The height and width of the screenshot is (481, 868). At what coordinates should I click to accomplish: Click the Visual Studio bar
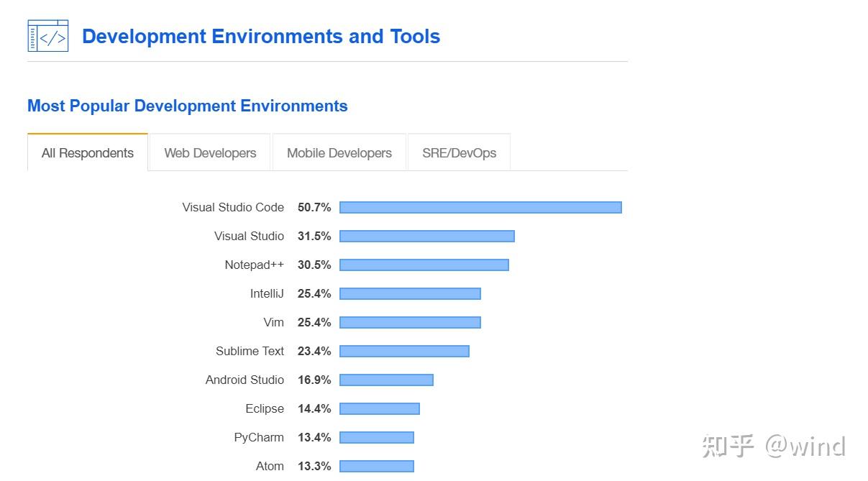426,236
